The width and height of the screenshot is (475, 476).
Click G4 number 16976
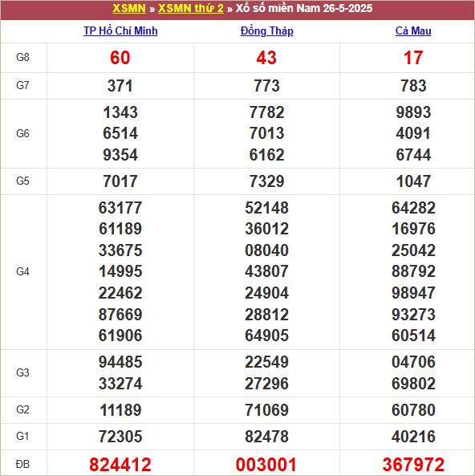point(413,229)
